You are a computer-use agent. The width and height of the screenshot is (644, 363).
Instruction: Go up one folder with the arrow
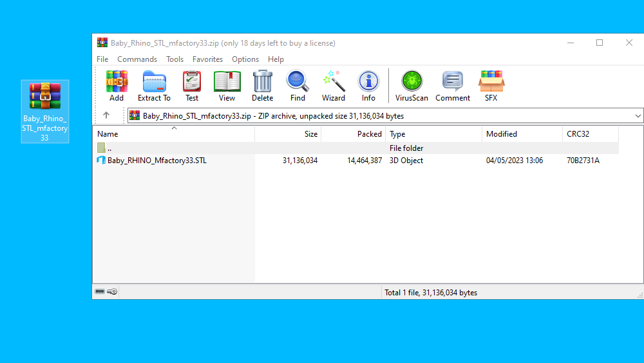(106, 115)
